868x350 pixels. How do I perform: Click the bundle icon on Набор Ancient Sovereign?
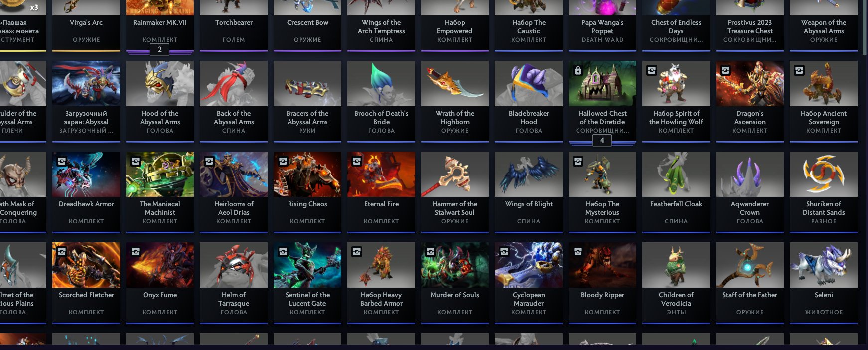[799, 70]
